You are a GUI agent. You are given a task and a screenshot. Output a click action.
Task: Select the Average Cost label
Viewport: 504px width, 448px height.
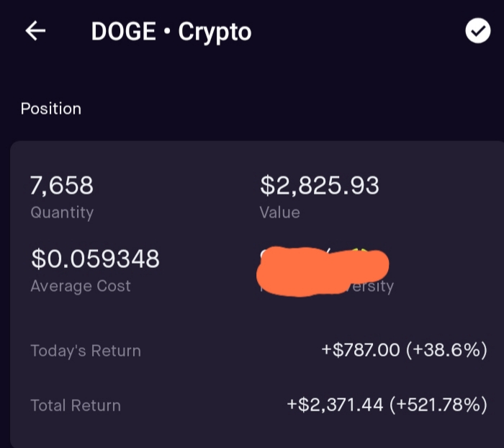pyautogui.click(x=81, y=286)
